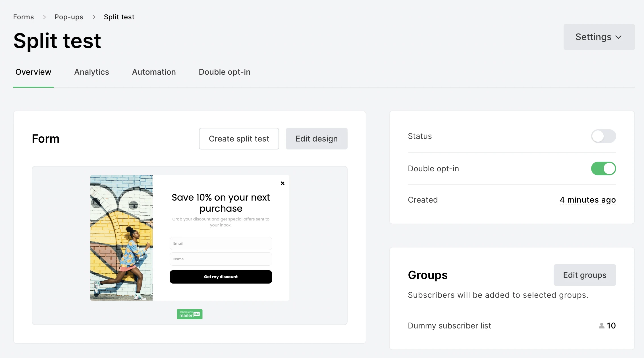Click the chevron after Pop-ups breadcrumb

(94, 17)
